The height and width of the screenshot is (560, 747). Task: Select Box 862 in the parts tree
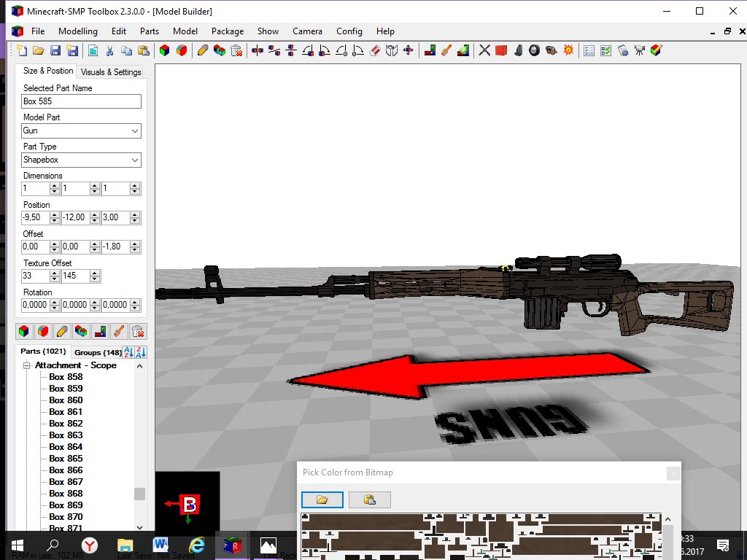(66, 424)
